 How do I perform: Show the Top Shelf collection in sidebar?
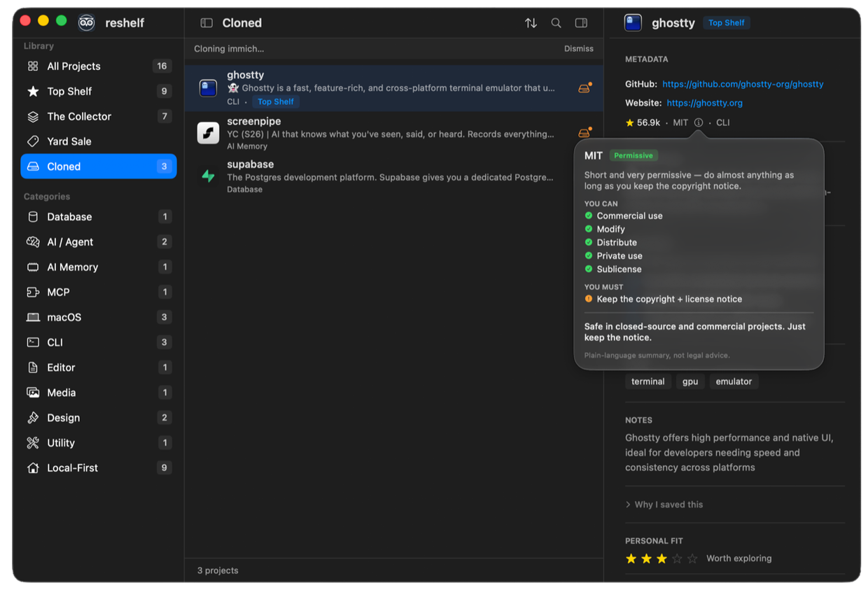pyautogui.click(x=99, y=91)
